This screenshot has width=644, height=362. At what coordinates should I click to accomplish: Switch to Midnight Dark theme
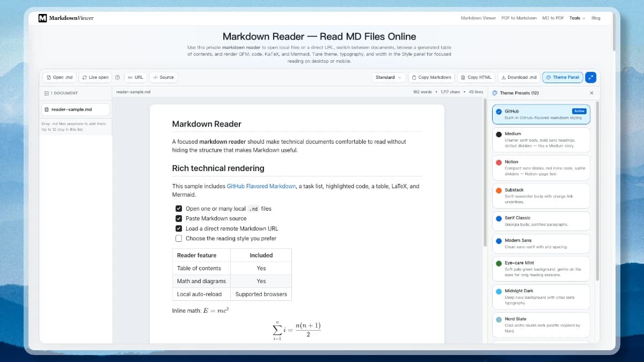click(x=541, y=297)
